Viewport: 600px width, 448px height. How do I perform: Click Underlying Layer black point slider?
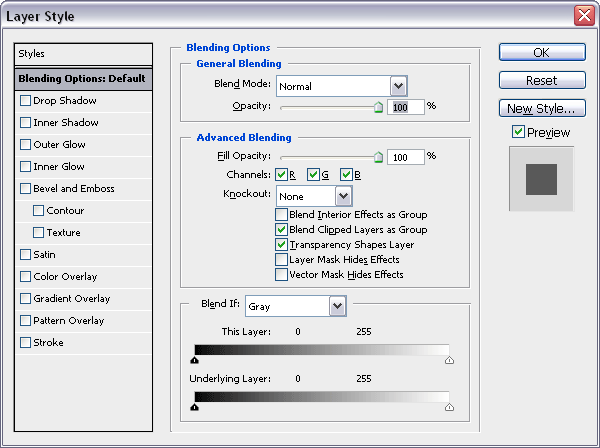[x=194, y=407]
